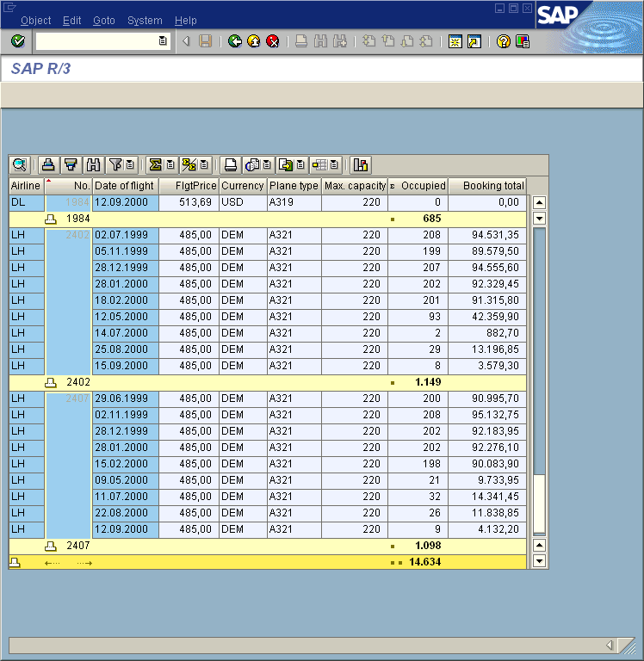Image resolution: width=644 pixels, height=661 pixels.
Task: Click the booking total cell 94.531,35
Action: point(487,235)
